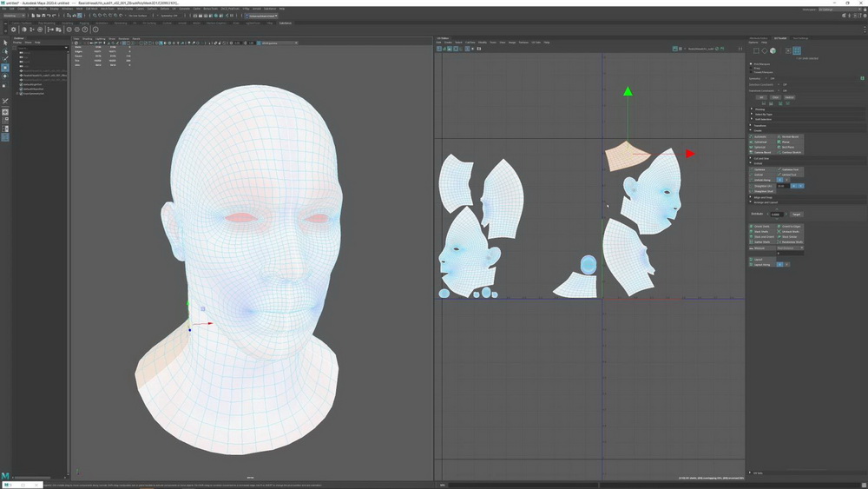Click the All selection button
Image resolution: width=868 pixels, height=489 pixels.
(761, 97)
